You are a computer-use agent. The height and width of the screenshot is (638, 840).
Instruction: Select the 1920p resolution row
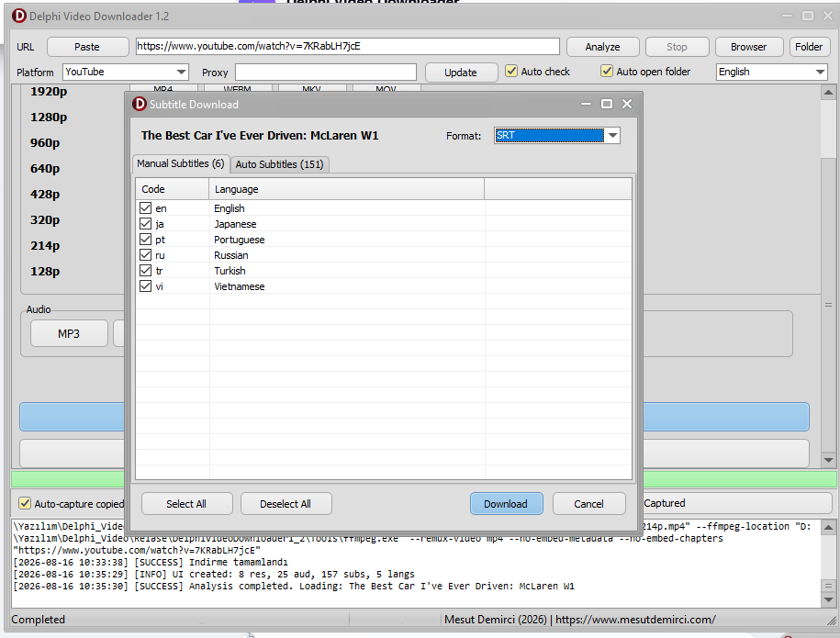point(49,92)
